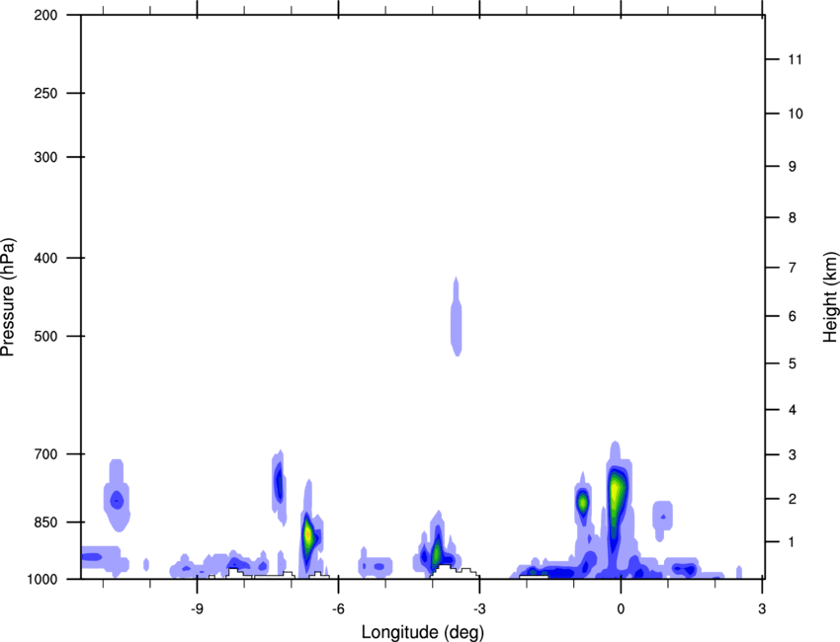Click the 'Height (km)' axis title

coord(830,296)
